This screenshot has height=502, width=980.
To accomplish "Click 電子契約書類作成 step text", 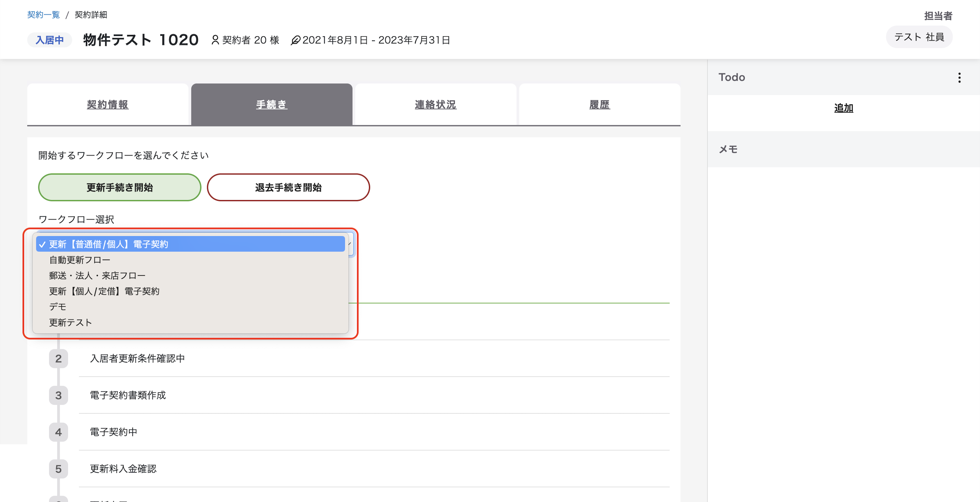I will pyautogui.click(x=128, y=396).
